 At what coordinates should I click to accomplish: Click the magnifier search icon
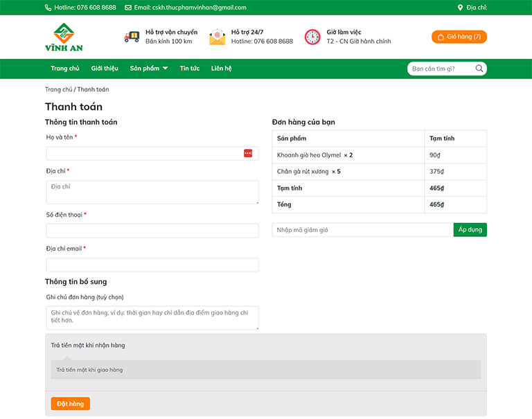coord(479,69)
